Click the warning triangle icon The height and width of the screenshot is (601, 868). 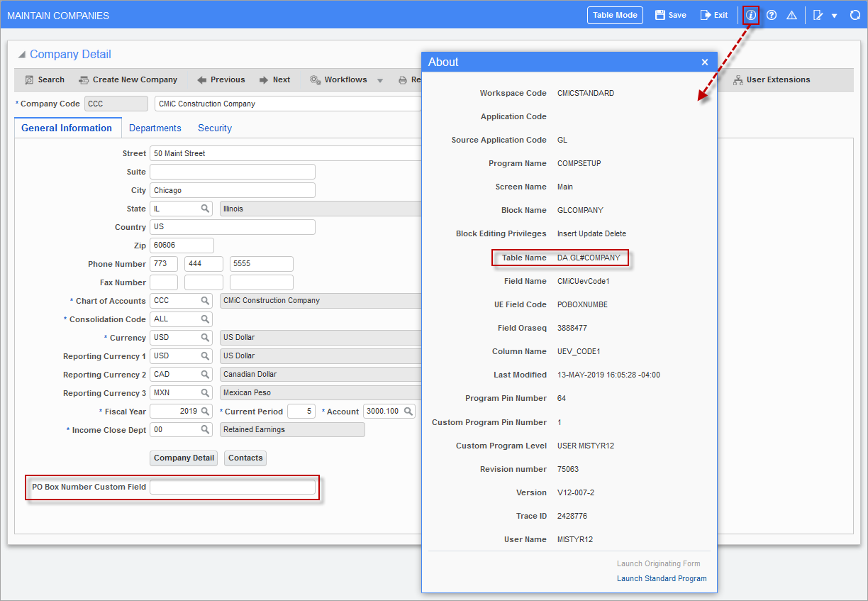point(791,15)
